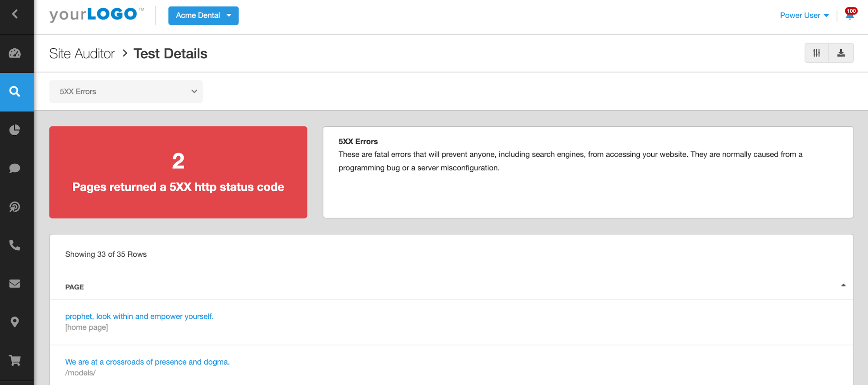Click the yourLOGO brand logo
The height and width of the screenshot is (385, 868).
97,15
